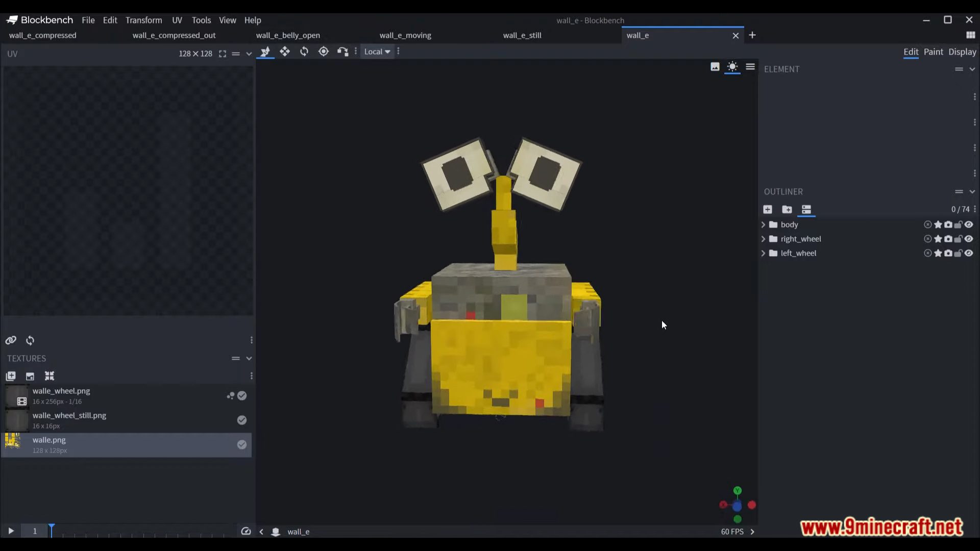Switch to the wall_e_still tab
This screenshot has height=551, width=980.
(x=522, y=35)
